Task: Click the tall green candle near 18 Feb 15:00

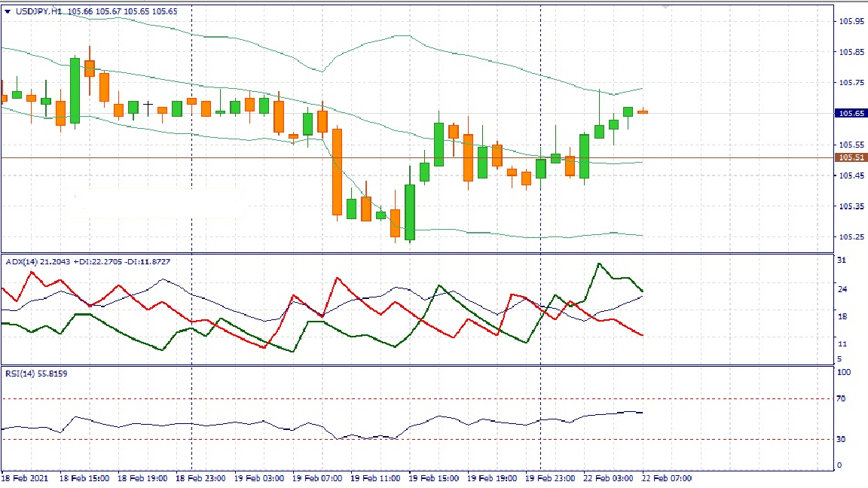Action: pyautogui.click(x=75, y=90)
